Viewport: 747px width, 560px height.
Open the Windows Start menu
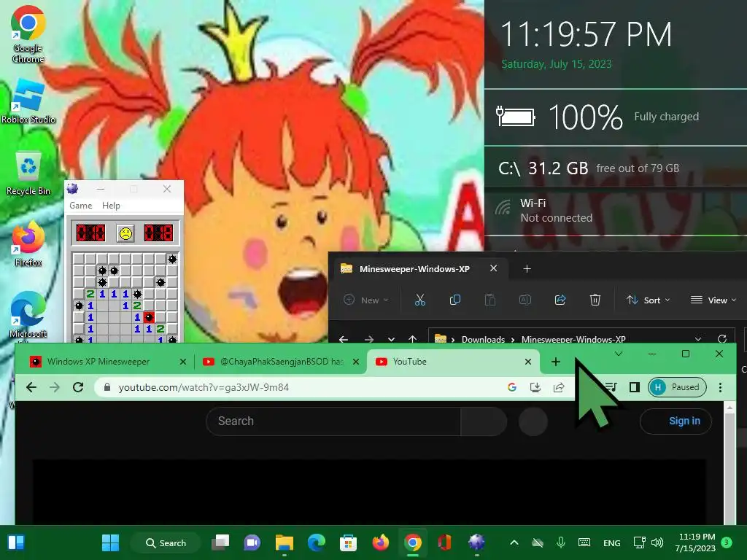[111, 542]
